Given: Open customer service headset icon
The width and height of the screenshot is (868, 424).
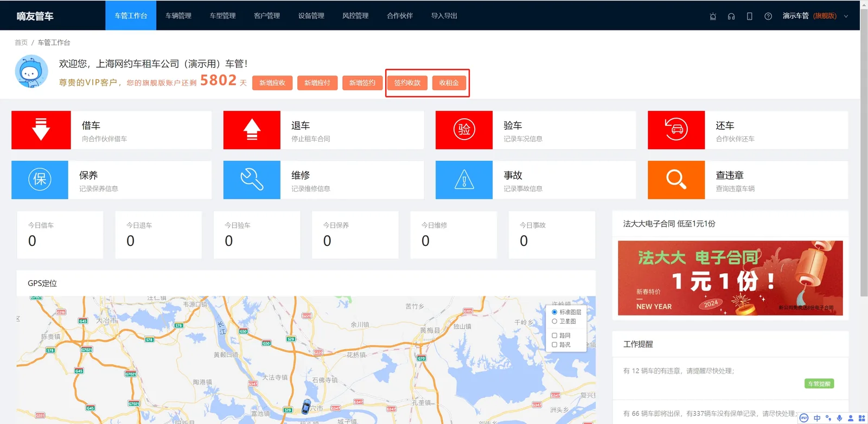Looking at the screenshot, I should pyautogui.click(x=731, y=16).
